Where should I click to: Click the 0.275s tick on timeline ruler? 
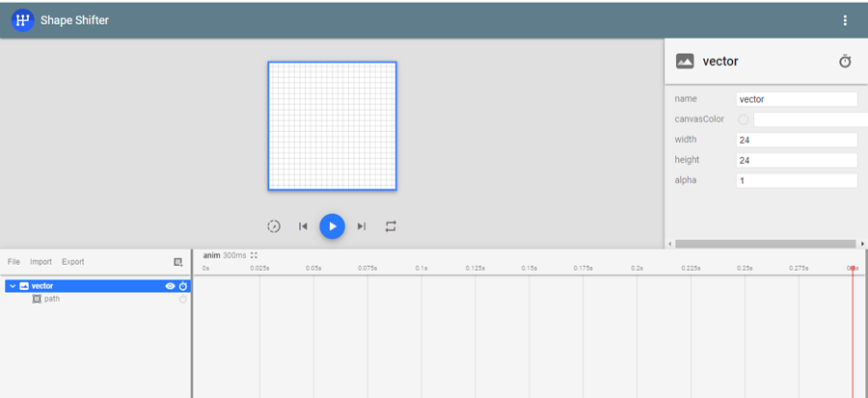click(x=799, y=268)
